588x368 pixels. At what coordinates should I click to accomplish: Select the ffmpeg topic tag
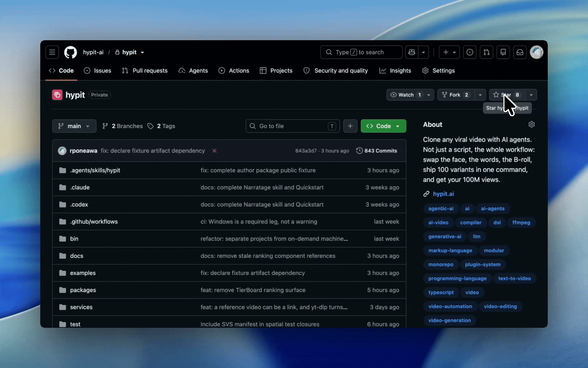tap(521, 223)
